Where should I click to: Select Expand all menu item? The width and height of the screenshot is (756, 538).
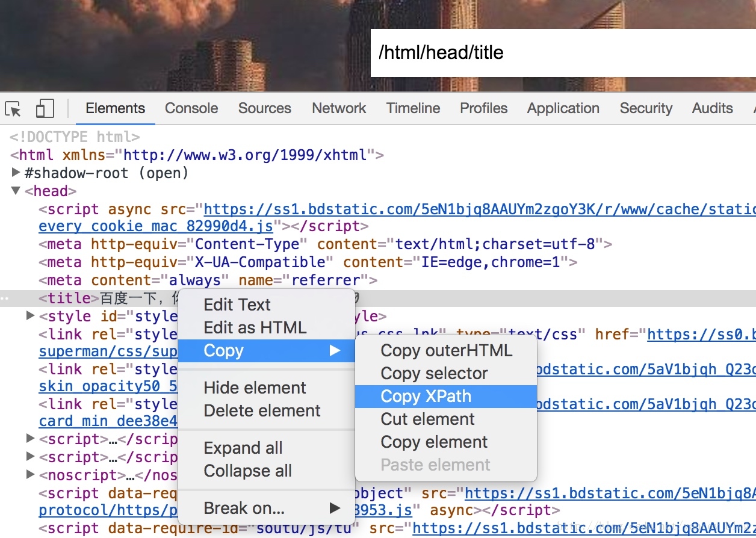coord(267,448)
